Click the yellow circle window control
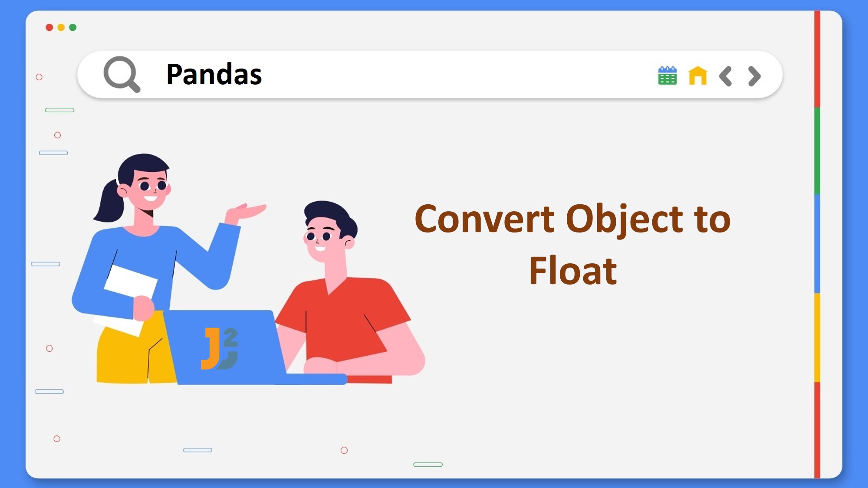 (59, 27)
